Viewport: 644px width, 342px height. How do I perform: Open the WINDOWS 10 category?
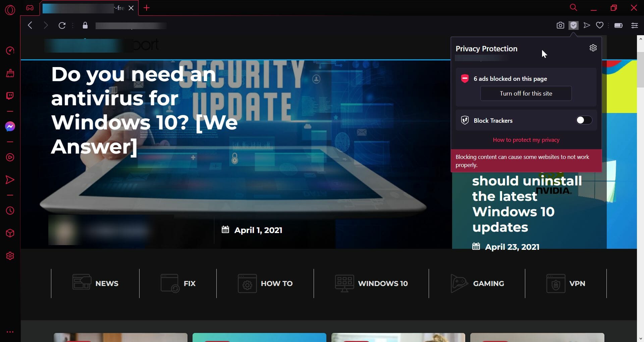tap(371, 283)
